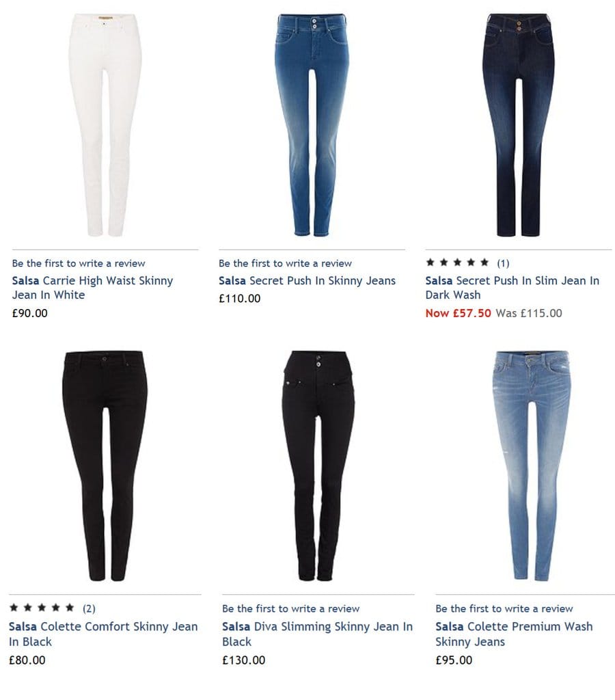Screen dimensions: 615x700
Task: Open Salsa Colette Premium Wash Skinny Jeans link
Action: pyautogui.click(x=514, y=634)
